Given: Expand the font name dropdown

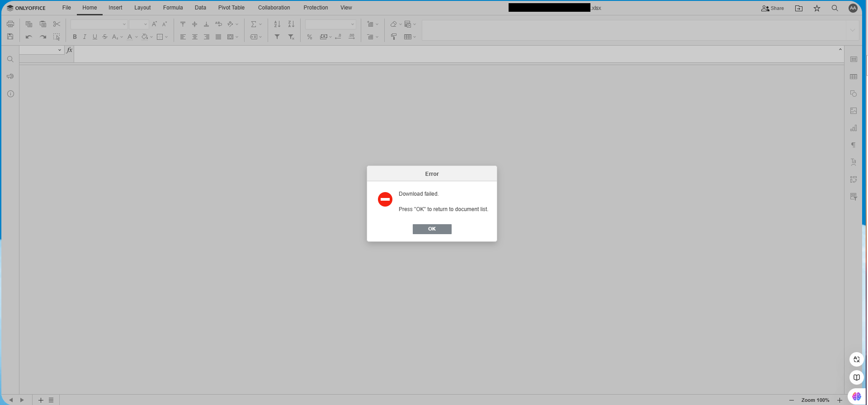Looking at the screenshot, I should point(124,24).
